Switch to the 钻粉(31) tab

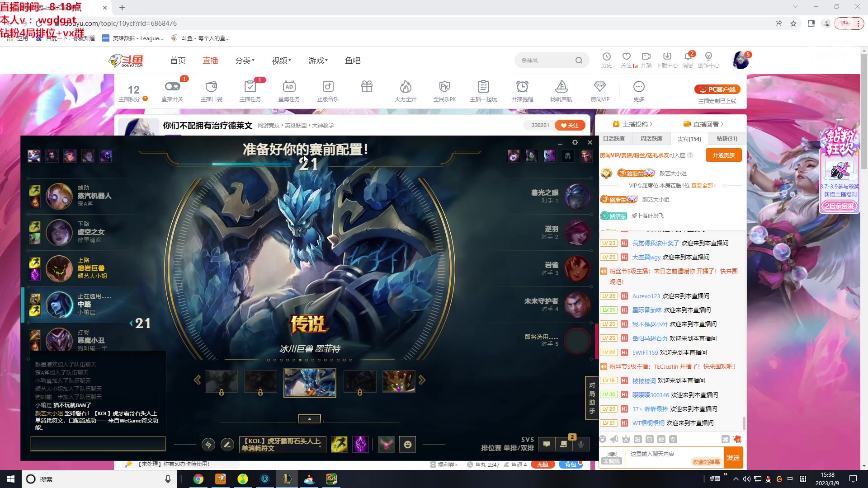click(x=727, y=139)
